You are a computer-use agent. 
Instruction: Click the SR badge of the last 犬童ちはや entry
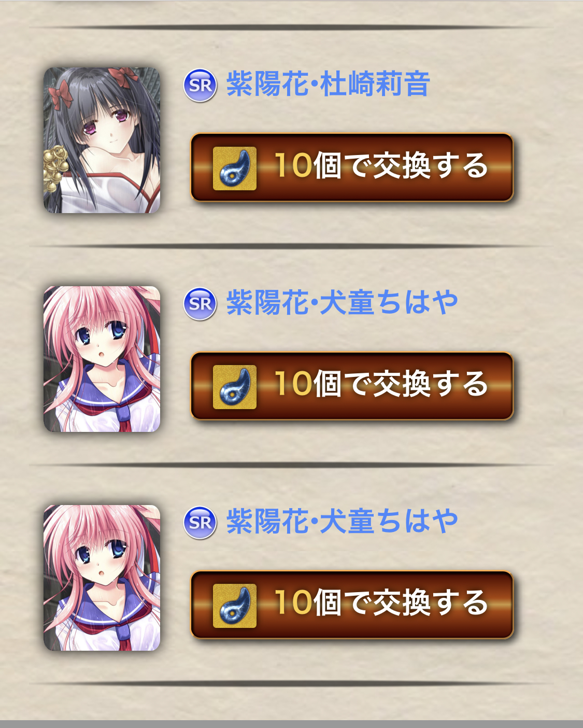(x=200, y=523)
